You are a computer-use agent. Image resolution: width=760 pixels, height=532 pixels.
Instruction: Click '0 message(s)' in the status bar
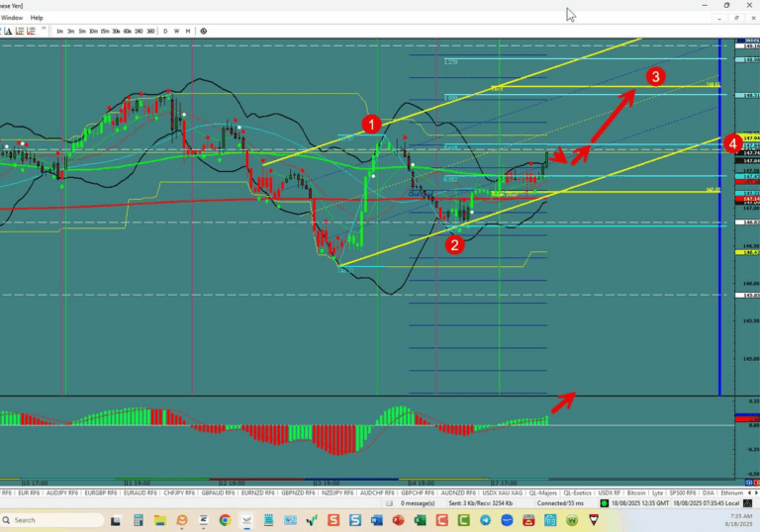(x=418, y=503)
